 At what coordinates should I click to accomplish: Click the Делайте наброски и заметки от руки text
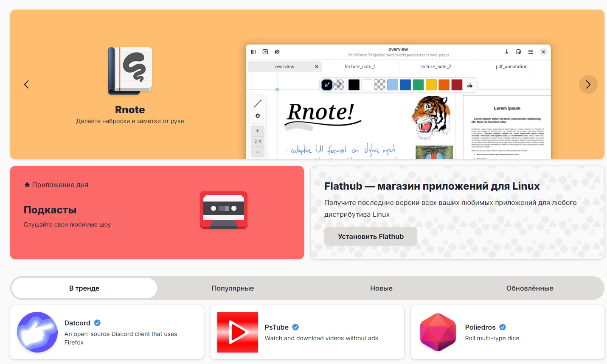pyautogui.click(x=130, y=121)
